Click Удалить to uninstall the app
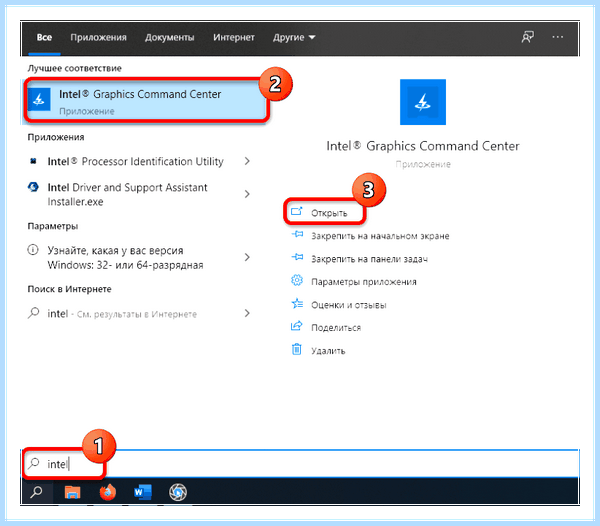600x526 pixels. tap(328, 351)
